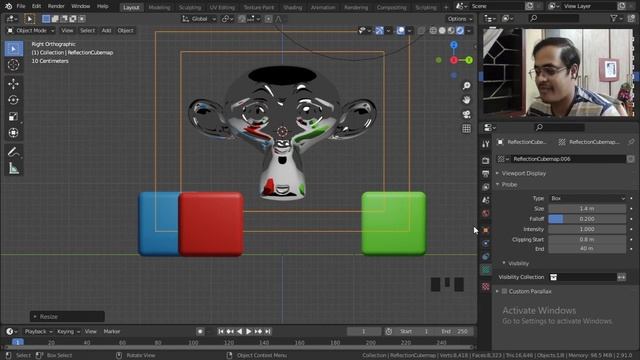Pick the Scale tool
640x360 pixels.
[13, 117]
